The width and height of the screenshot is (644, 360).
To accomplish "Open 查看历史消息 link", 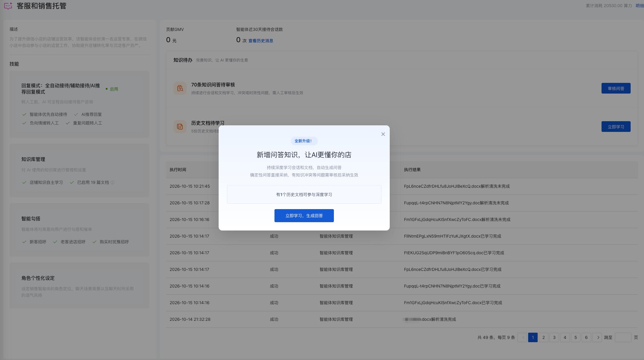I will pyautogui.click(x=261, y=41).
